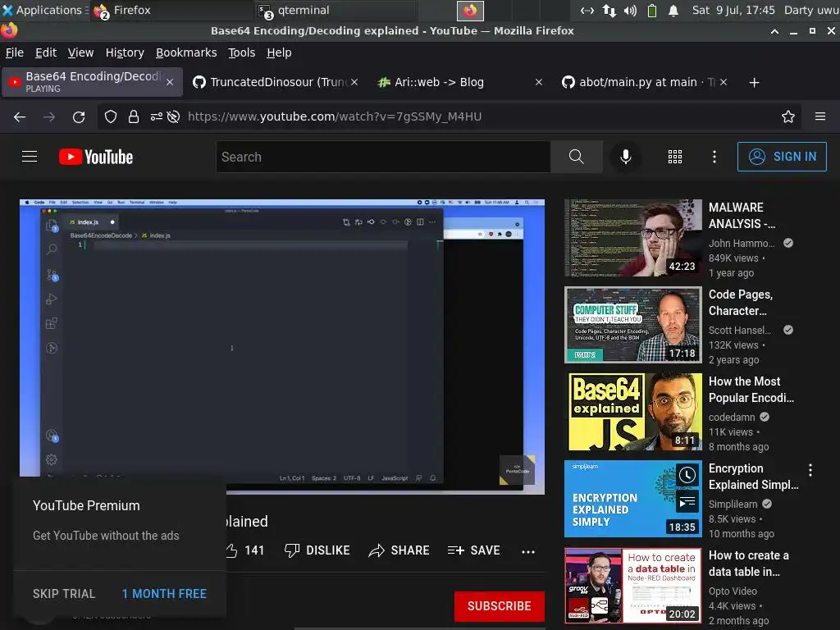Start voice search with the microphone icon

625,157
